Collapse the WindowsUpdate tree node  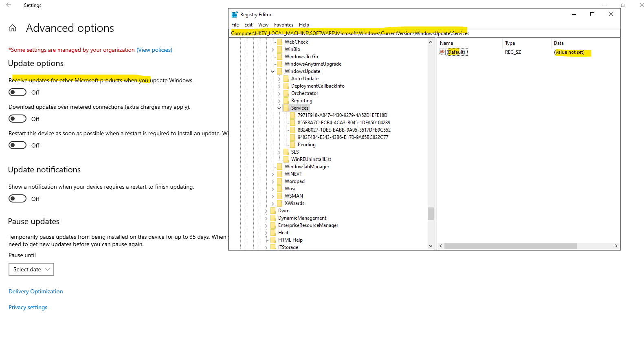tap(273, 71)
